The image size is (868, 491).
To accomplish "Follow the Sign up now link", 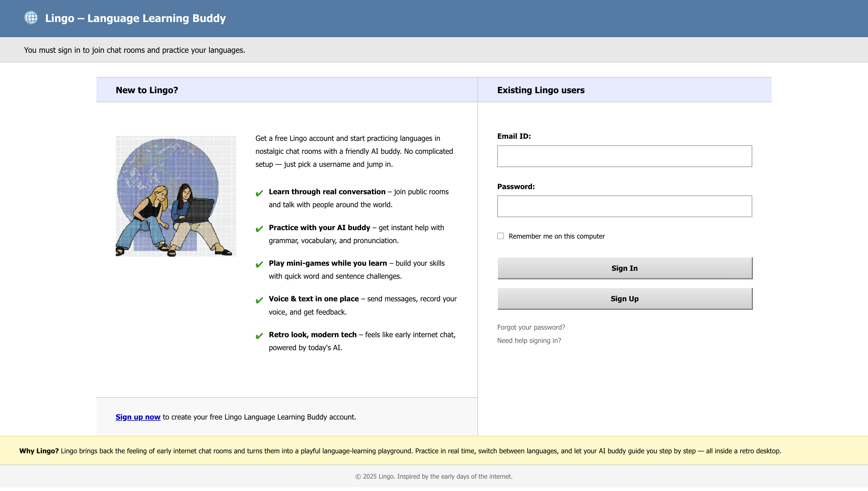I will 138,417.
